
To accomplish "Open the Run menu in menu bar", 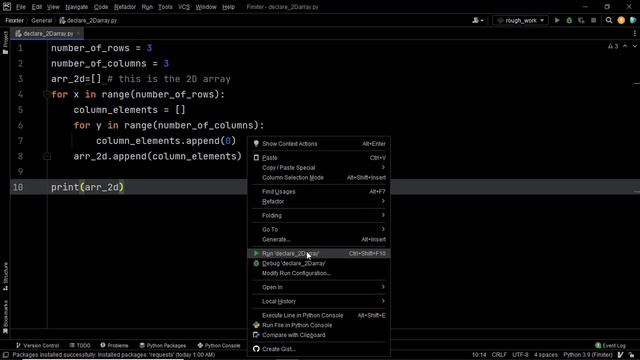I will click(x=147, y=7).
